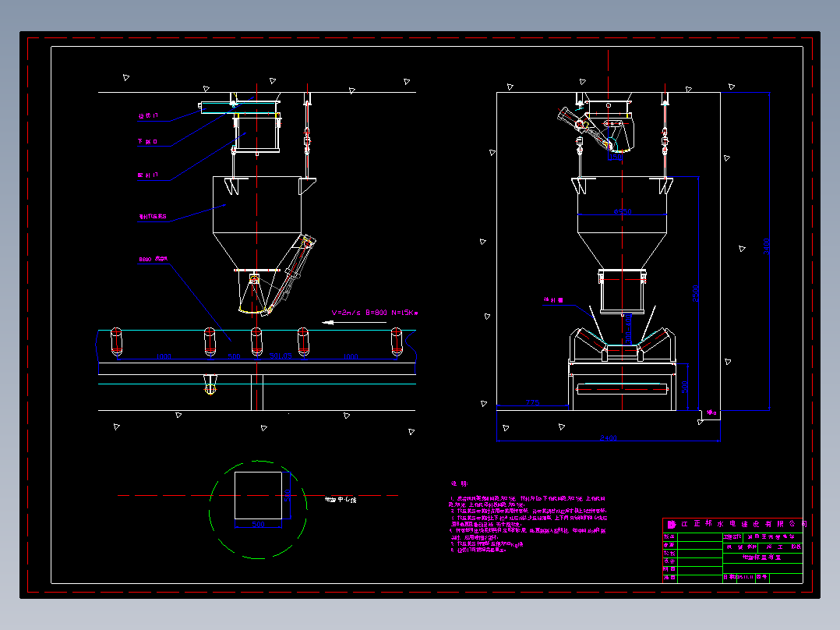Screen dimensions: 840x630
Task: Select the 下料口 leader label
Action: (x=147, y=142)
